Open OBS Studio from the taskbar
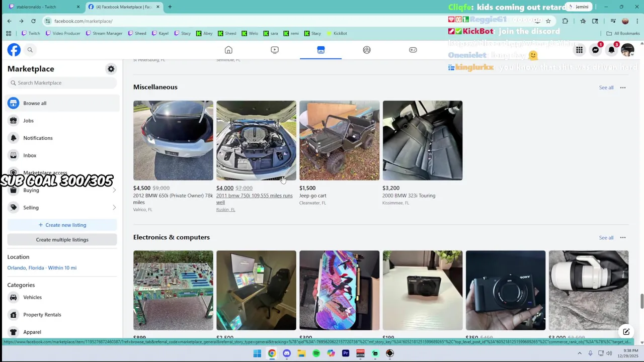644x362 pixels. click(389, 353)
